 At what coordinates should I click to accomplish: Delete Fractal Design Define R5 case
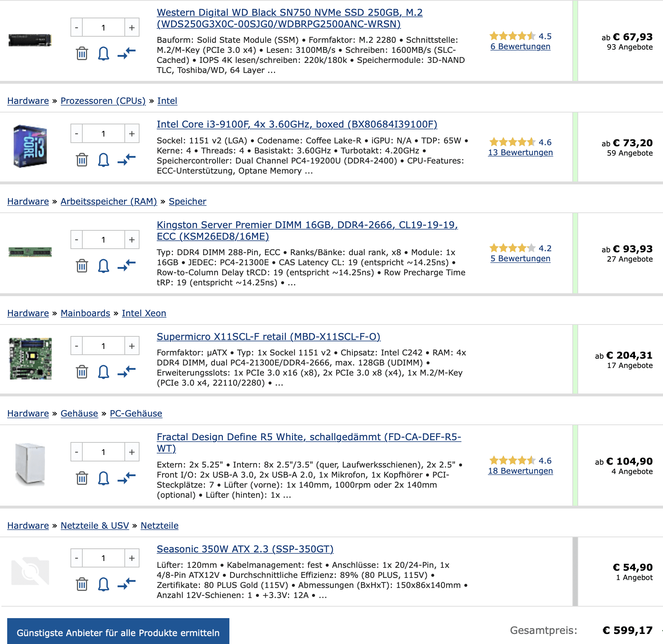tap(82, 478)
